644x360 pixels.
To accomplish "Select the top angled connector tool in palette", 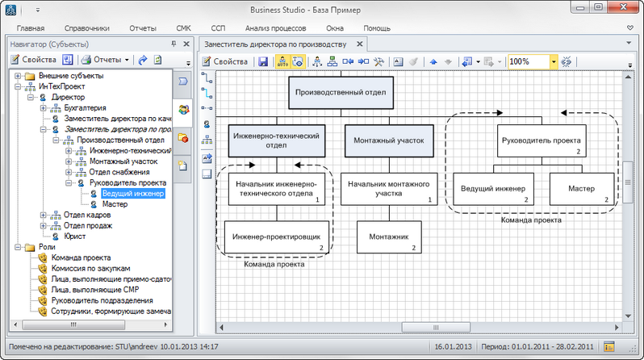I will (x=207, y=77).
